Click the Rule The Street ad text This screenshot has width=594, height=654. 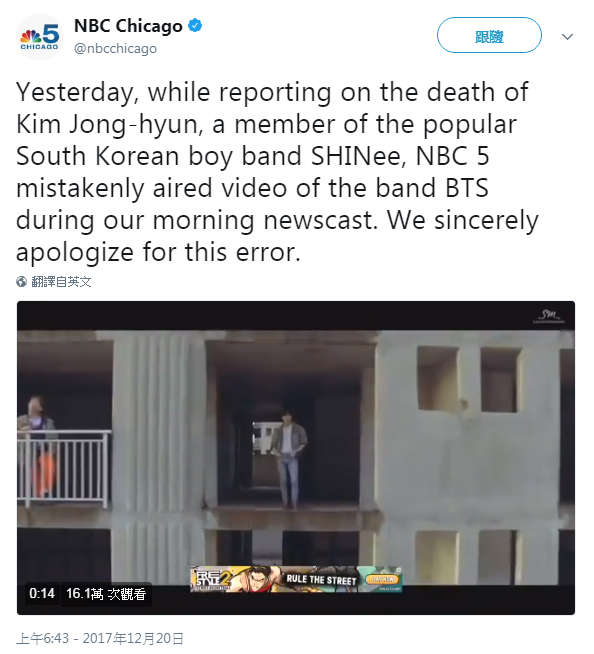point(321,579)
